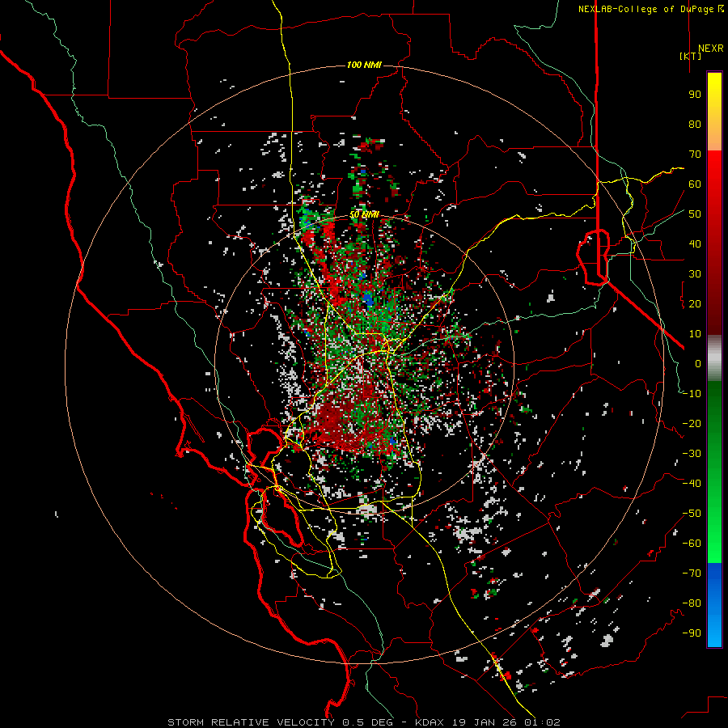Screen dimensions: 728x728
Task: Click the -20 scale value
Action: coord(692,423)
